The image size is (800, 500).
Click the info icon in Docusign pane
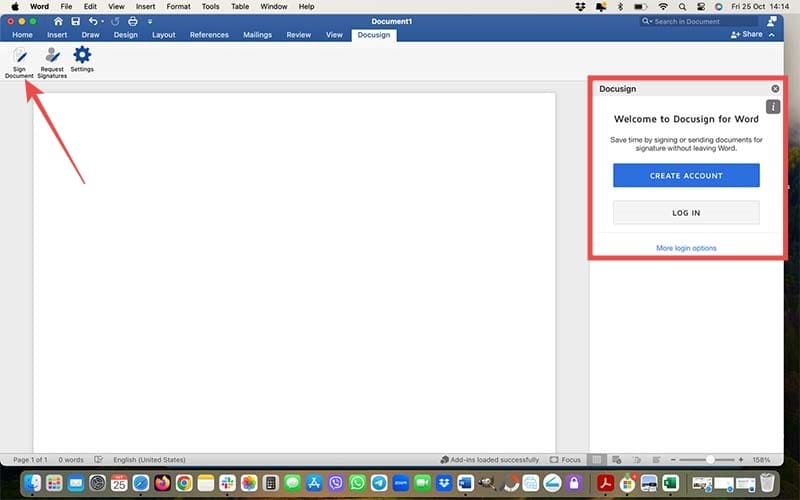pos(773,106)
